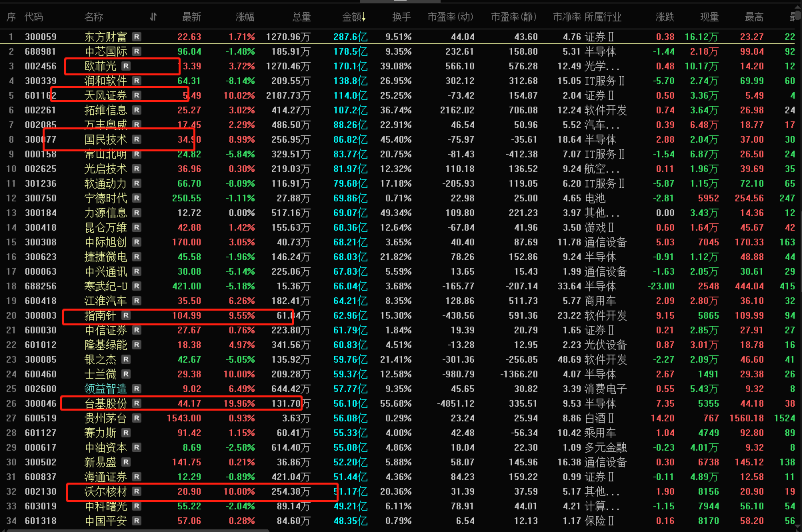Select stock code 601318

pos(41,521)
